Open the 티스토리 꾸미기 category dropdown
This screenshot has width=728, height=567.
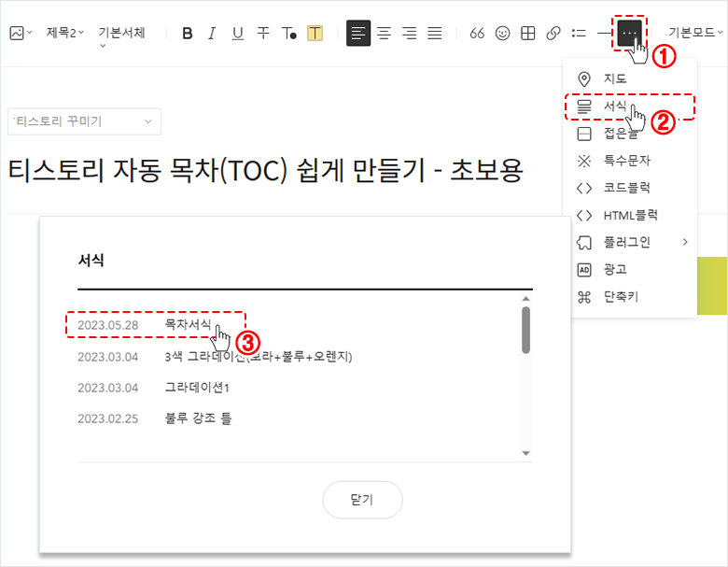click(85, 121)
